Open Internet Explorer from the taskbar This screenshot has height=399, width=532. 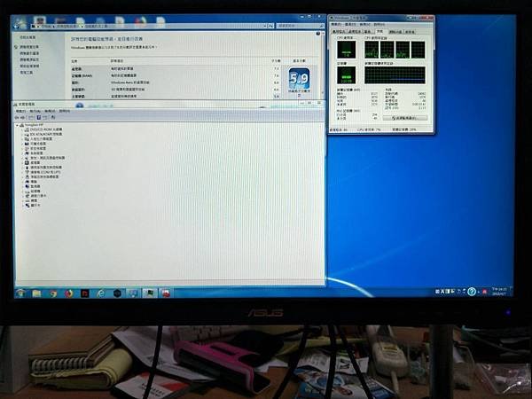point(101,293)
